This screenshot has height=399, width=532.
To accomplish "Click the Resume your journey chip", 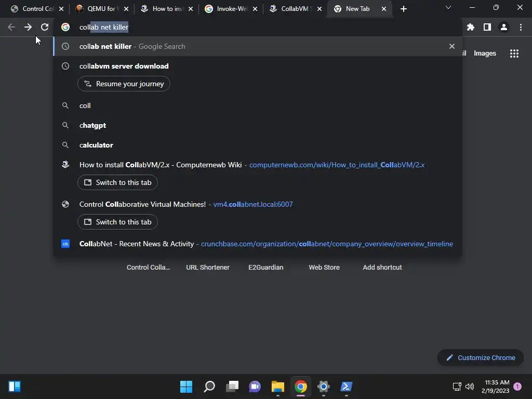I will tap(124, 84).
